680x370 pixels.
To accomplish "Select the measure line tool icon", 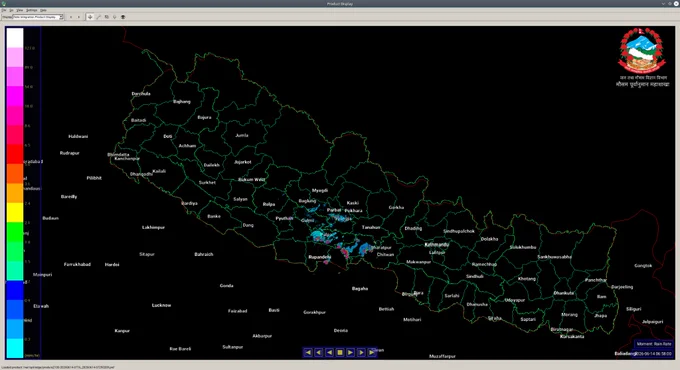I will [98, 17].
